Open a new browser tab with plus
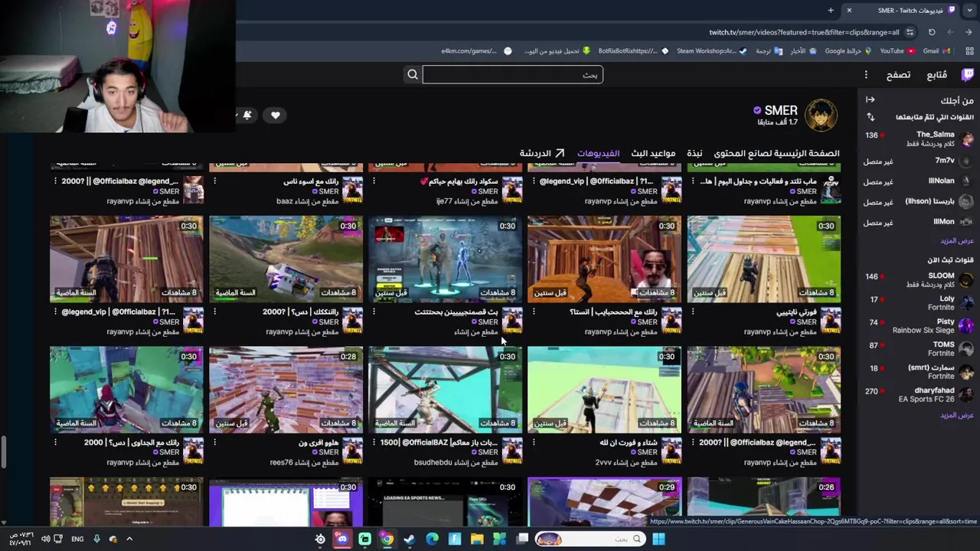The width and height of the screenshot is (980, 551). tap(831, 10)
